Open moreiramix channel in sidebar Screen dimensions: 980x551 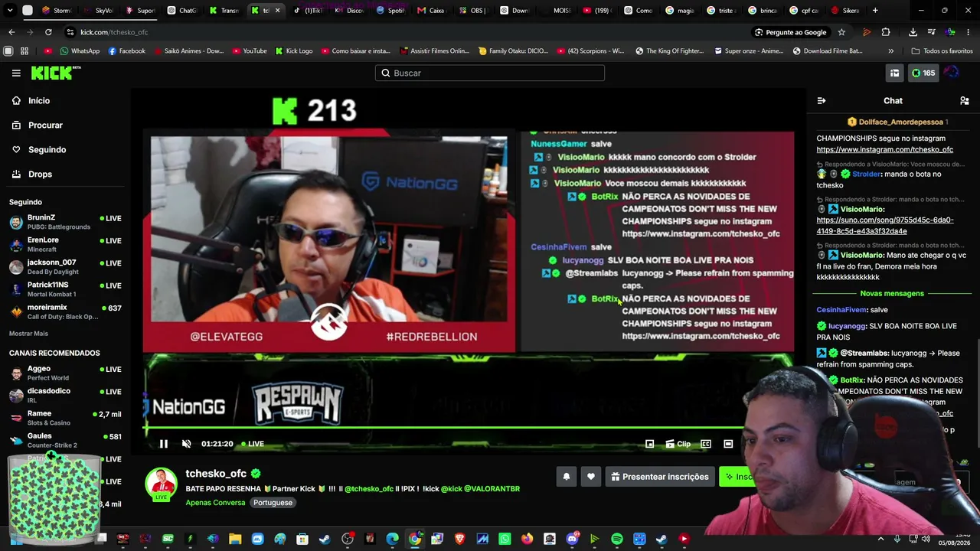(65, 311)
